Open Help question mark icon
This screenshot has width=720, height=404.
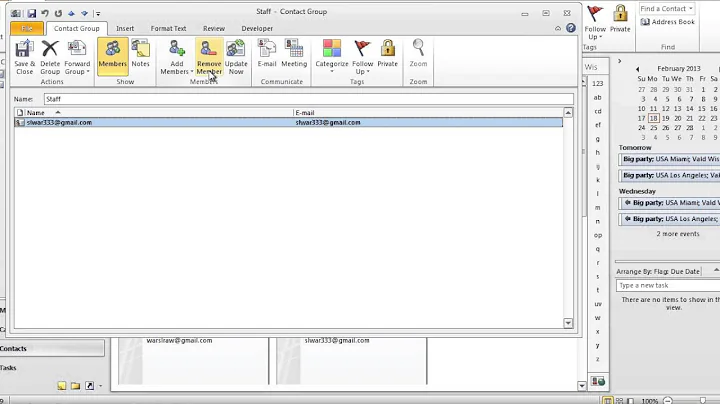point(571,28)
